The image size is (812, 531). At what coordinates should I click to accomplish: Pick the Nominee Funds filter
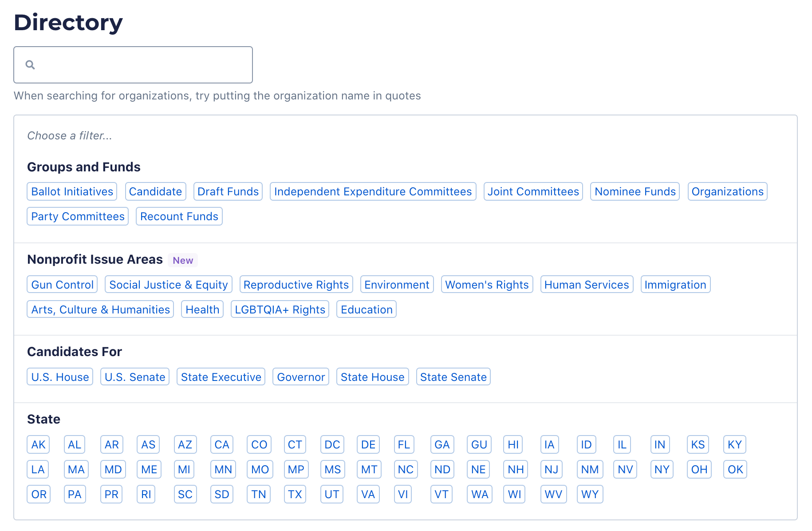coord(635,191)
